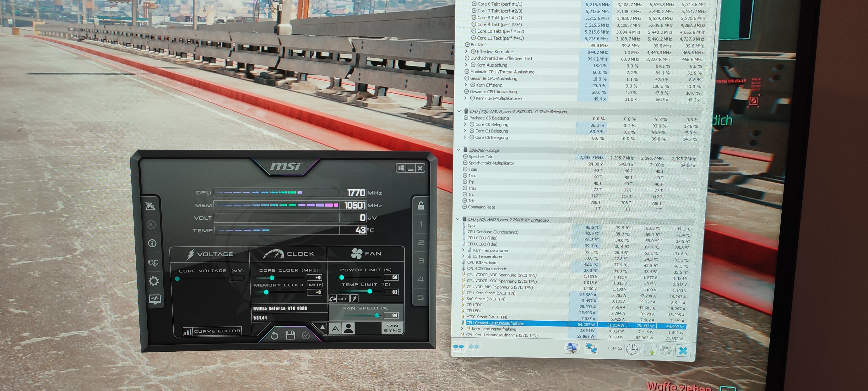Select profile slot 1
Viewport: 868px width, 391px height.
click(x=421, y=224)
